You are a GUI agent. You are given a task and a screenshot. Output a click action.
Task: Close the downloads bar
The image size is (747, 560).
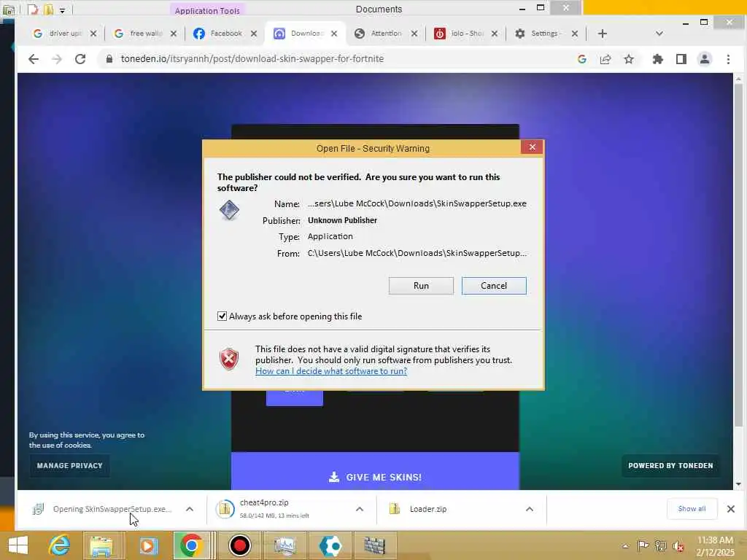tap(731, 509)
